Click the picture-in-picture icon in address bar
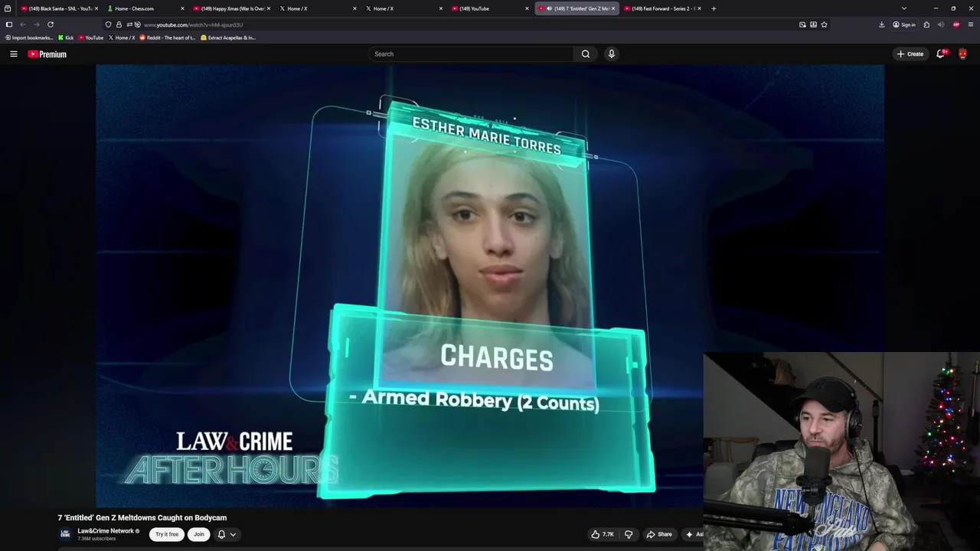The height and width of the screenshot is (551, 980). coord(802,24)
